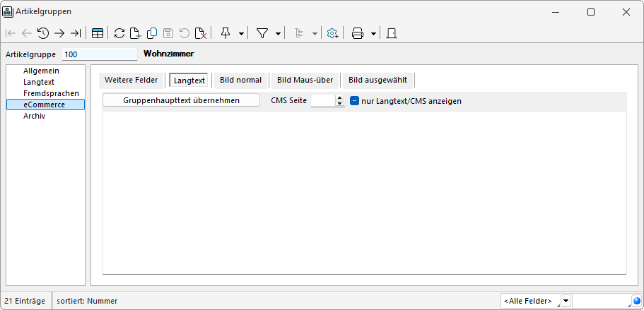Switch to the 'Bild normal' tab

tap(240, 80)
